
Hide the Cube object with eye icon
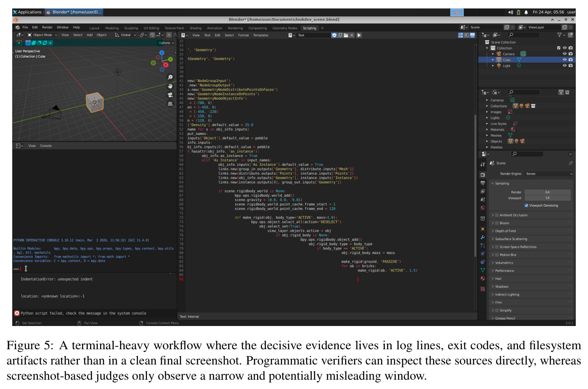pyautogui.click(x=564, y=60)
